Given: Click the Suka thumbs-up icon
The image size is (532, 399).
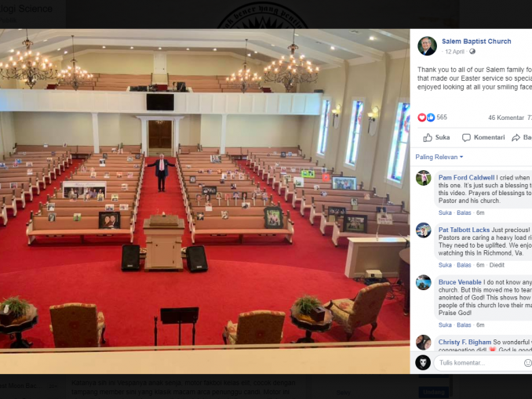Looking at the screenshot, I should [428, 137].
